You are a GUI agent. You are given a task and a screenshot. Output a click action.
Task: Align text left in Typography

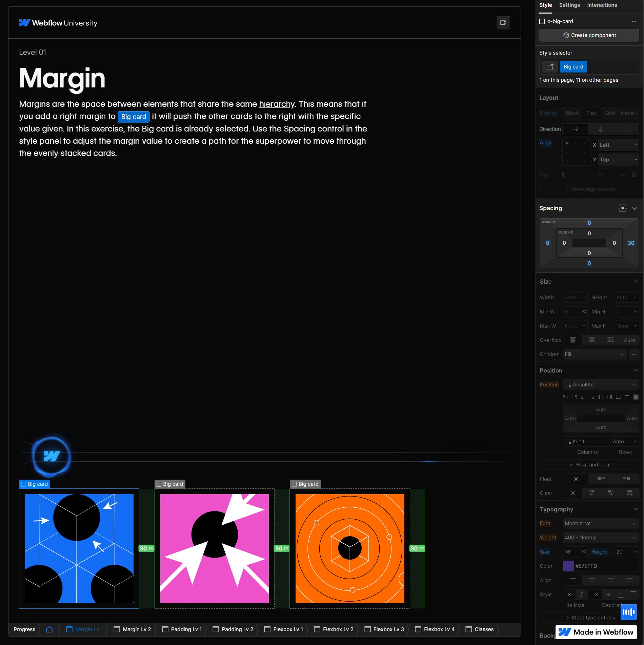[x=572, y=580]
